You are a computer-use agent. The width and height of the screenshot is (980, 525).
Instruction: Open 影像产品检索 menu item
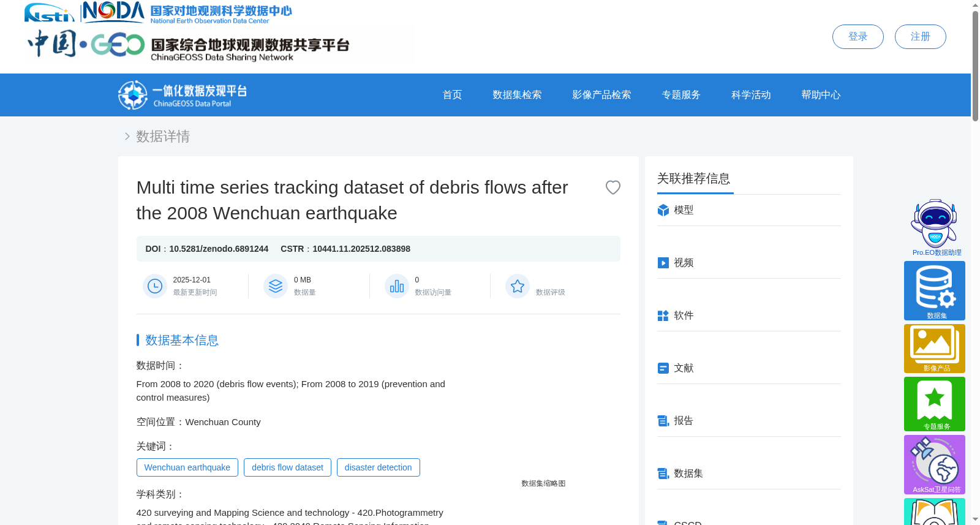tap(601, 95)
